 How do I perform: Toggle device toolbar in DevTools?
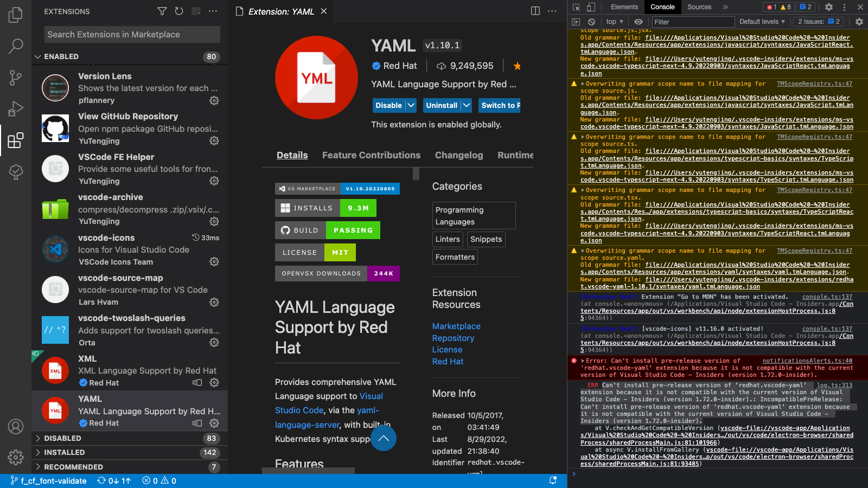(591, 7)
